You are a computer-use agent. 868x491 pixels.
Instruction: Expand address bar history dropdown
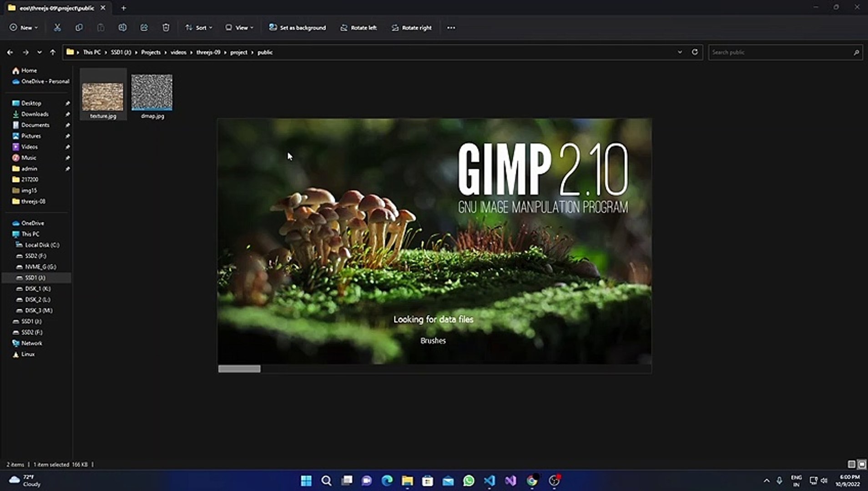680,52
